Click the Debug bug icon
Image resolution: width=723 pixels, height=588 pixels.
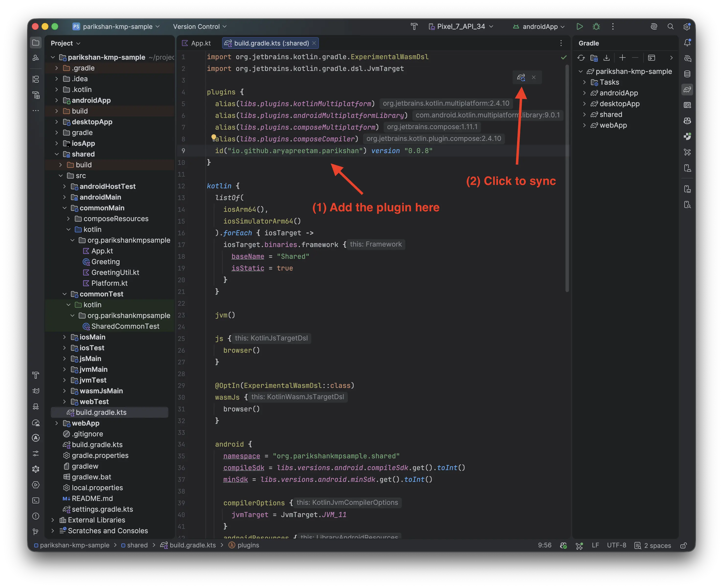pyautogui.click(x=596, y=26)
